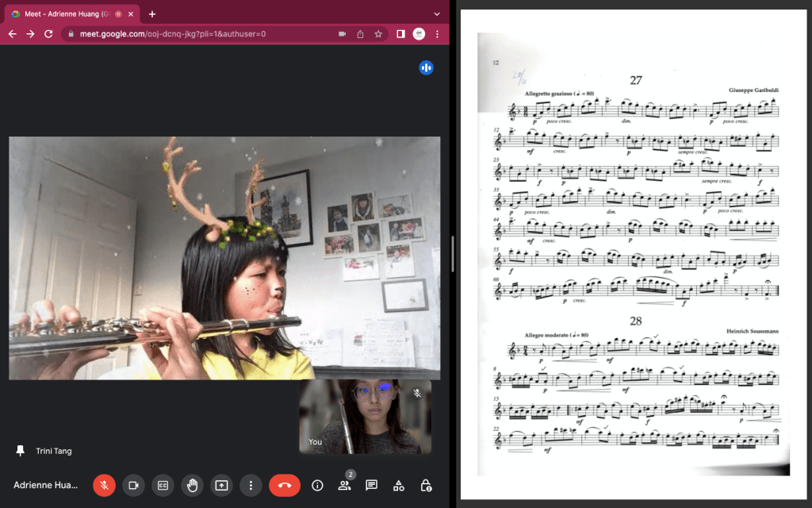Screen dimensions: 812x508
Task: Bookmark this page with the star icon
Action: (378, 34)
